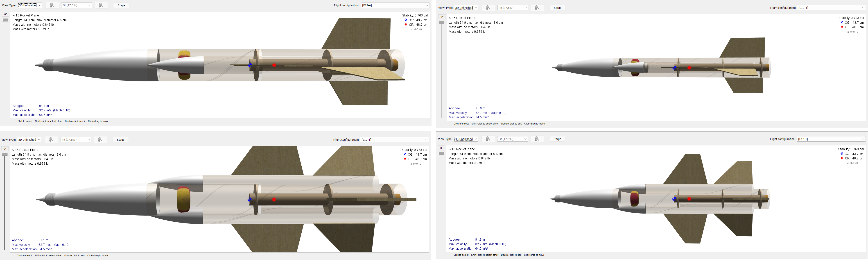Click Stage button in top-left panel
Image resolution: width=868 pixels, height=260 pixels.
121,5
